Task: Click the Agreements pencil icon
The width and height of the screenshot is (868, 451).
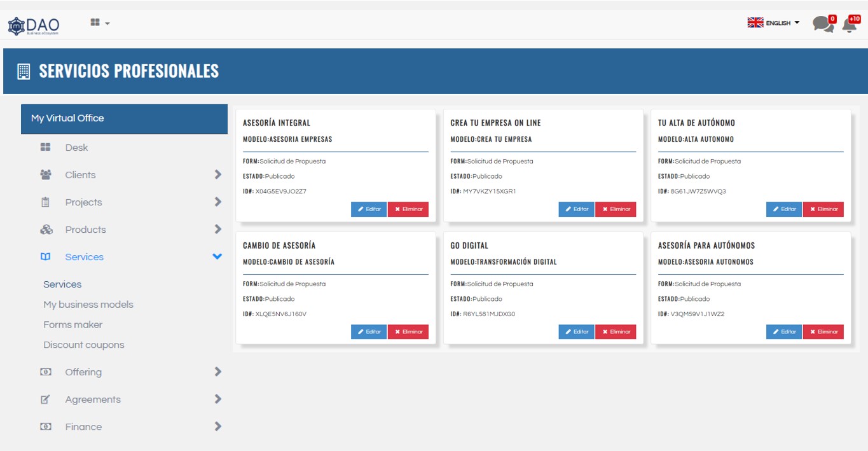Action: [46, 399]
